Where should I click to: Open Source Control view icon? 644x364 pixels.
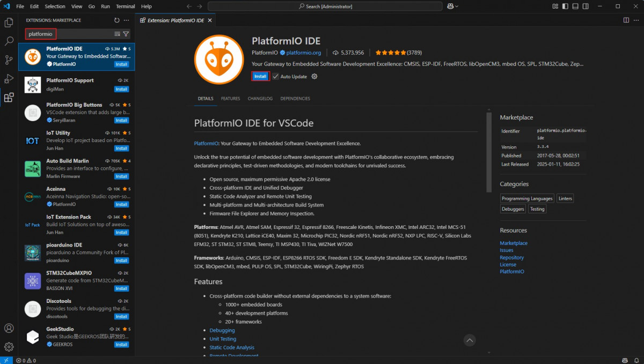[x=9, y=60]
